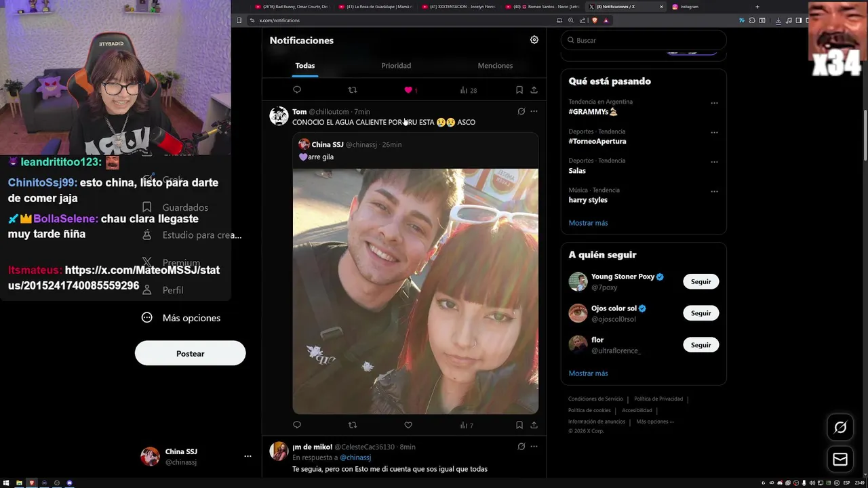Repost Tom's post with 7 views
868x488 pixels.
pos(352,425)
